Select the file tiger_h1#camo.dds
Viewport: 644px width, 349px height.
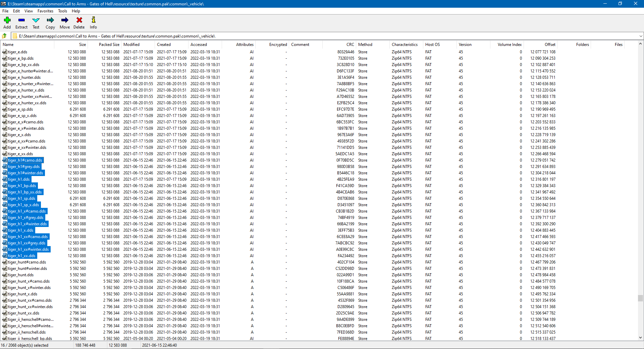pos(25,160)
